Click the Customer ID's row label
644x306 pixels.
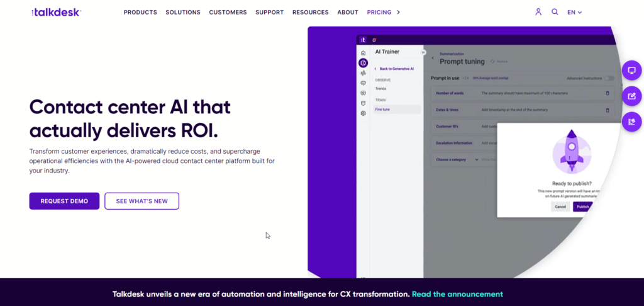[x=447, y=127]
